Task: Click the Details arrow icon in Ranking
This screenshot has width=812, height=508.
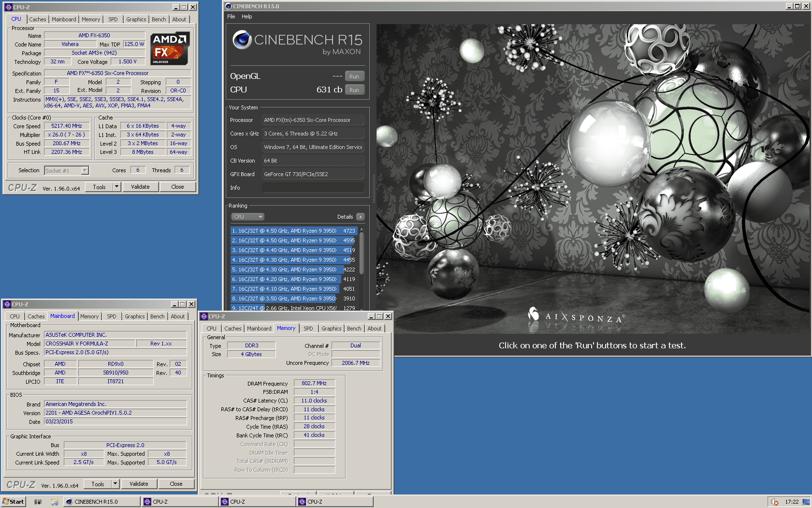Action: pos(360,217)
